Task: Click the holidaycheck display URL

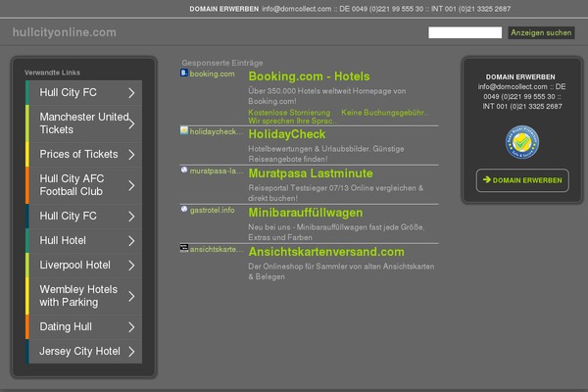Action: click(x=217, y=131)
